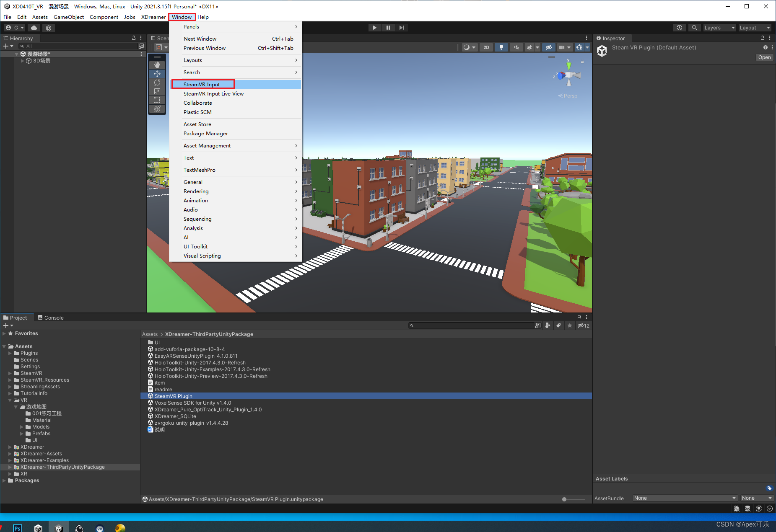Choose SteamVR Input from Window menu
The image size is (776, 532).
click(x=236, y=84)
